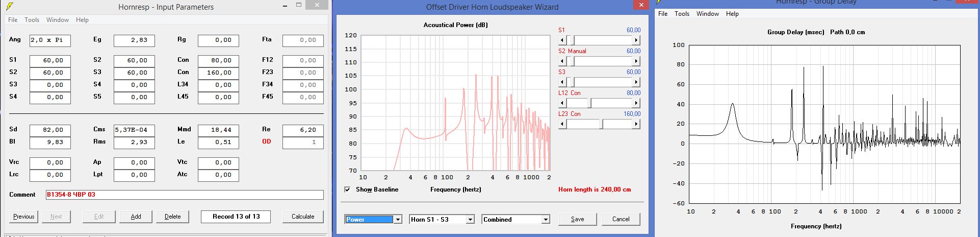Click the Atc input field
Screen dimensions: 980x237
(x=218, y=175)
